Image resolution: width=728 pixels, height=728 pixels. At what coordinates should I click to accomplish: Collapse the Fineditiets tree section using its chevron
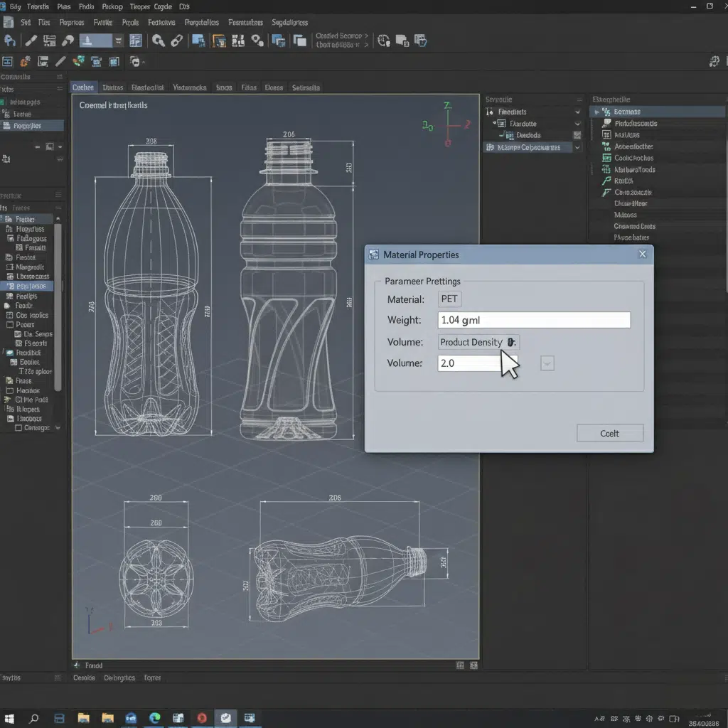point(577,112)
